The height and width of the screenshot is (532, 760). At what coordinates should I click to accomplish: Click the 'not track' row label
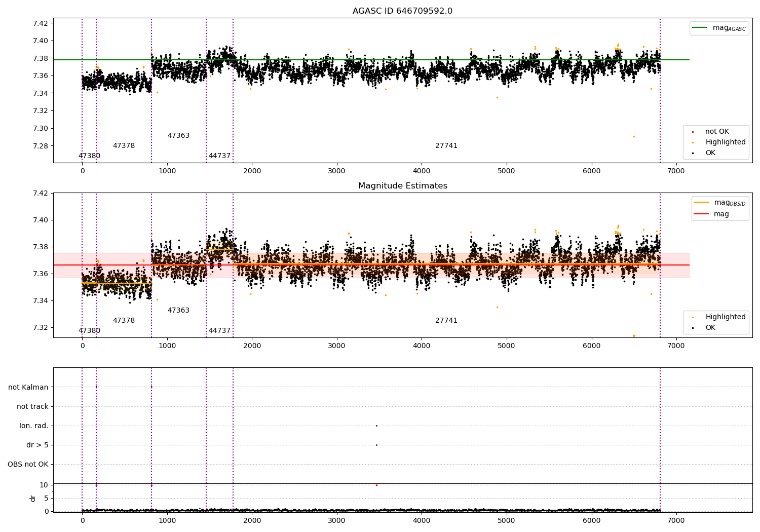pyautogui.click(x=32, y=407)
